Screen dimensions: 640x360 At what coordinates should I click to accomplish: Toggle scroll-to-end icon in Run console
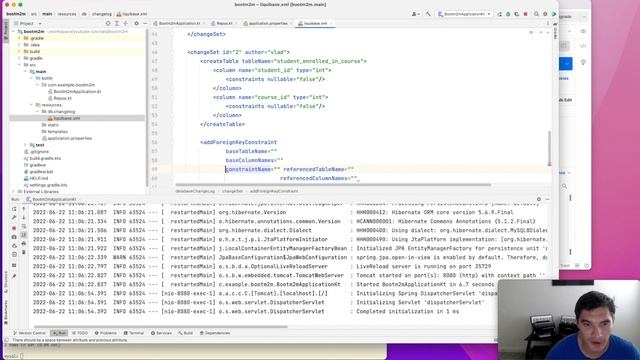click(x=24, y=235)
